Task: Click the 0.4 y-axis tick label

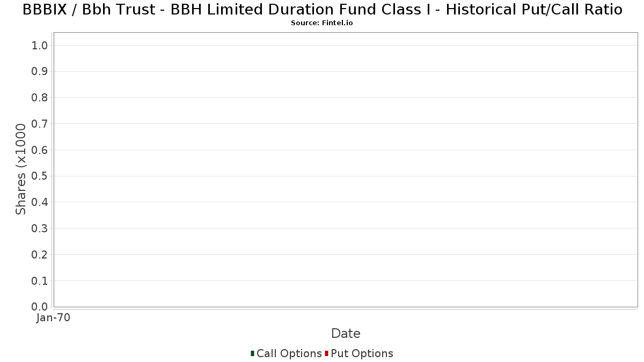Action: click(x=40, y=202)
